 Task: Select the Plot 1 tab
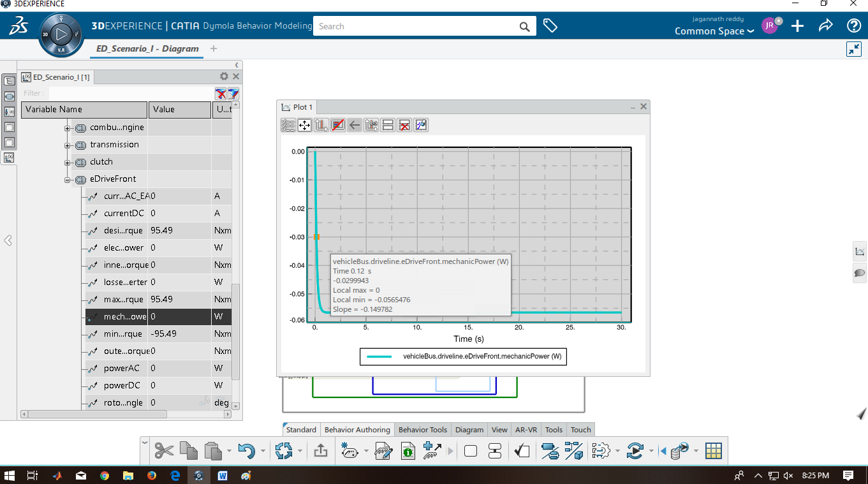click(x=297, y=107)
